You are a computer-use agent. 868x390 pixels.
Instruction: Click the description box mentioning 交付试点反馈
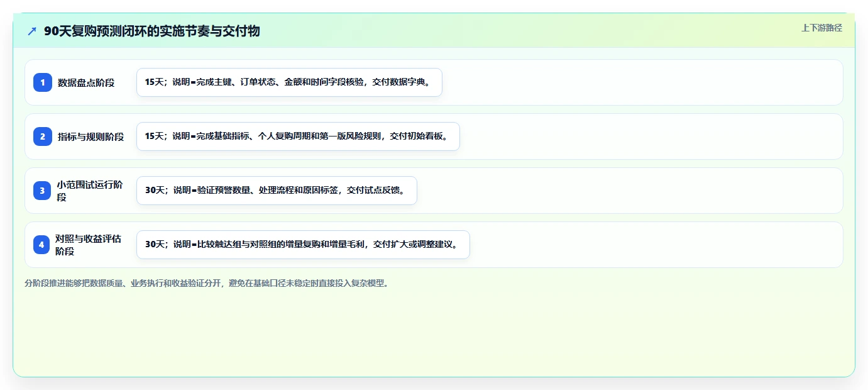[x=277, y=191]
